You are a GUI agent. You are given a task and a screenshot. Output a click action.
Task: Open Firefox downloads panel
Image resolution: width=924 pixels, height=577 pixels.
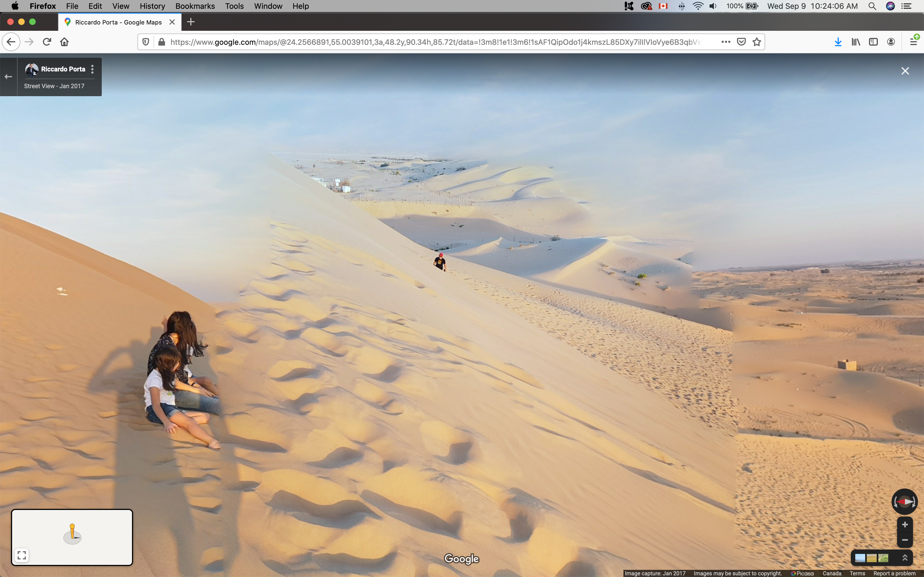click(838, 42)
